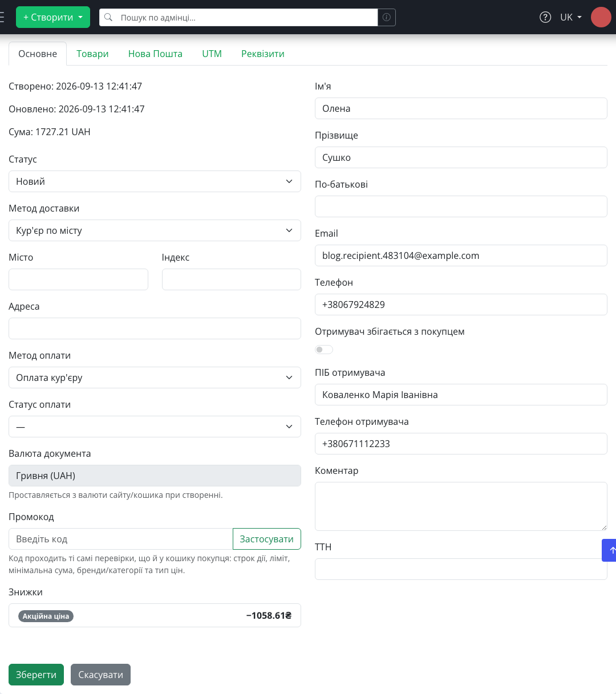
Task: Open the hamburger sidebar menu
Action: coord(2,17)
